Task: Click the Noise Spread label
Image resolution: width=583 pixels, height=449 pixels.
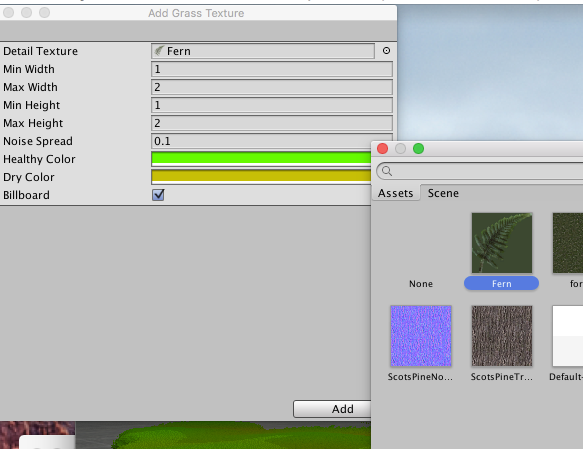Action: 38,141
